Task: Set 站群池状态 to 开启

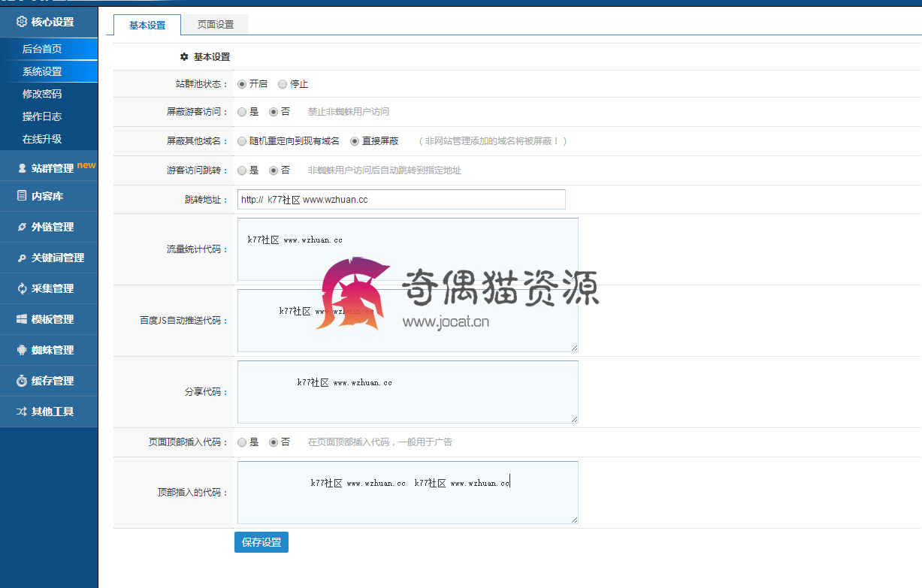Action: 242,84
